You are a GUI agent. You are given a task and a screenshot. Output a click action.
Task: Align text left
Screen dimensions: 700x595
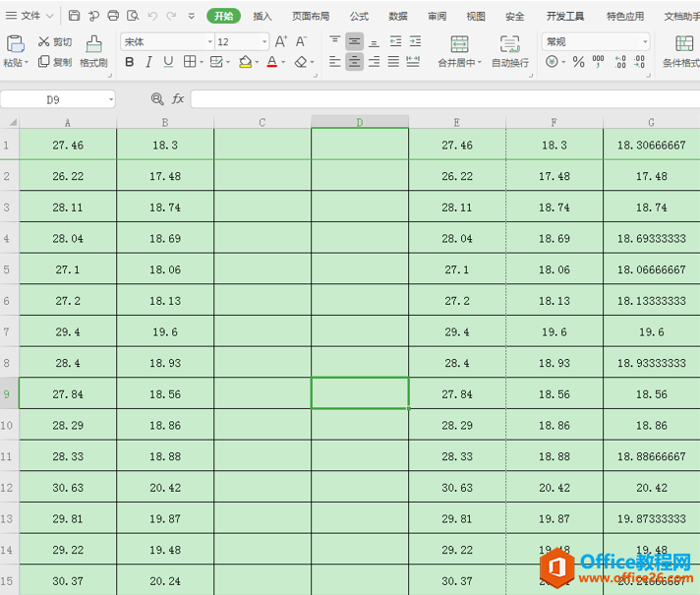[x=335, y=62]
